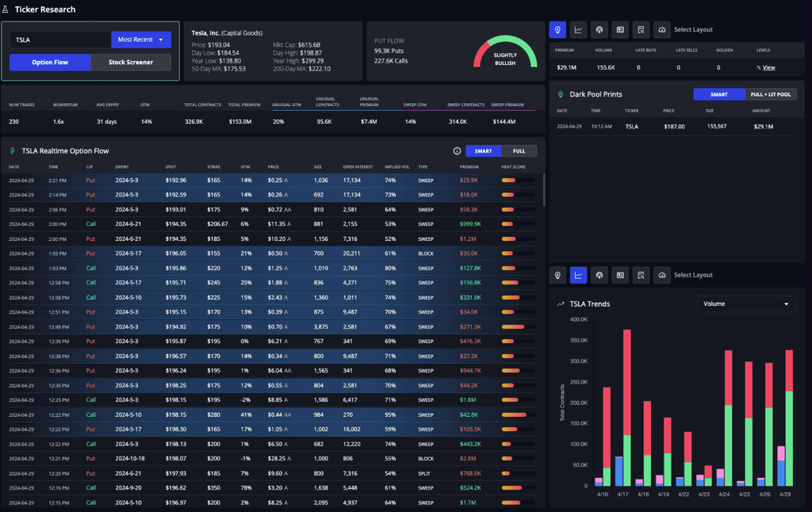This screenshot has height=512, width=812.
Task: Open the Volume dropdown in TSLA Trends
Action: tap(745, 304)
